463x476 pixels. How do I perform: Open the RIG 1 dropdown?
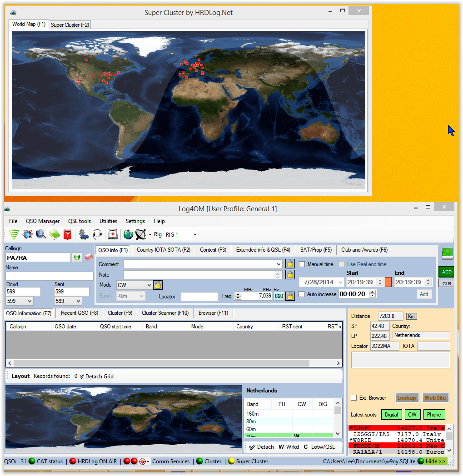[x=195, y=234]
